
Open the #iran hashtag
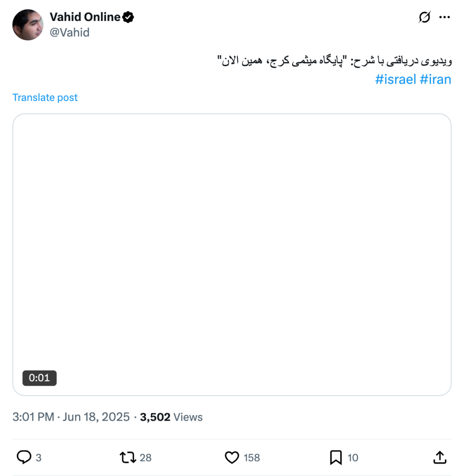435,79
